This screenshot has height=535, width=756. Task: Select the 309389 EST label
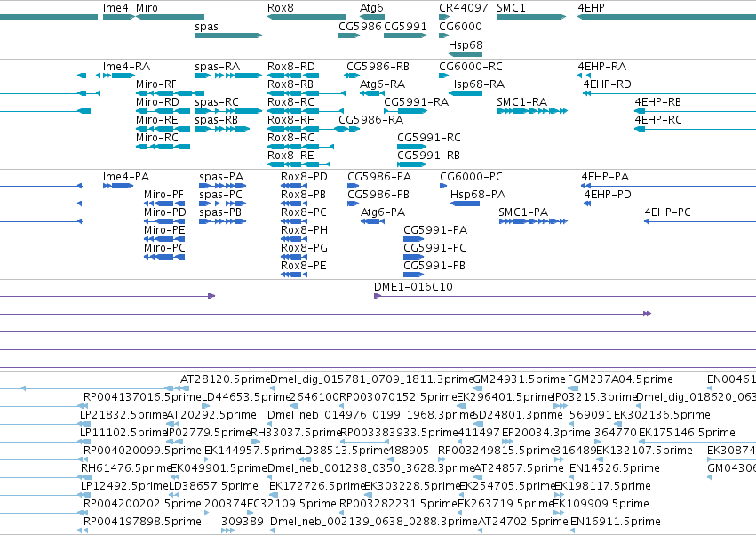(242, 522)
